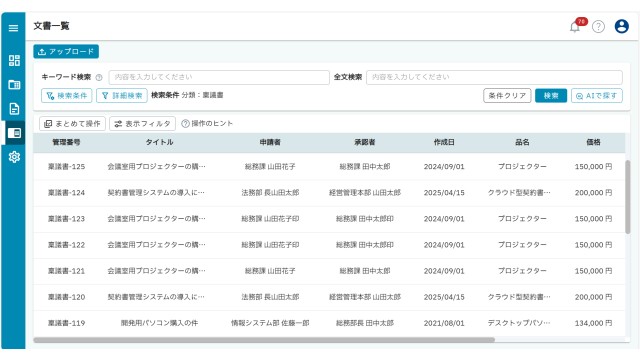This screenshot has width=640, height=360.
Task: Select the highlighted document list icon in sidebar
Action: [x=14, y=133]
